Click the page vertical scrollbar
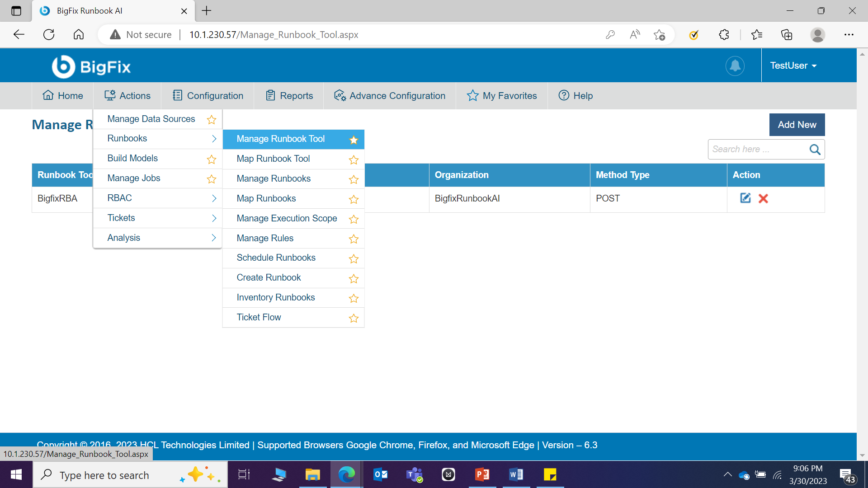The image size is (868, 488). (x=862, y=253)
